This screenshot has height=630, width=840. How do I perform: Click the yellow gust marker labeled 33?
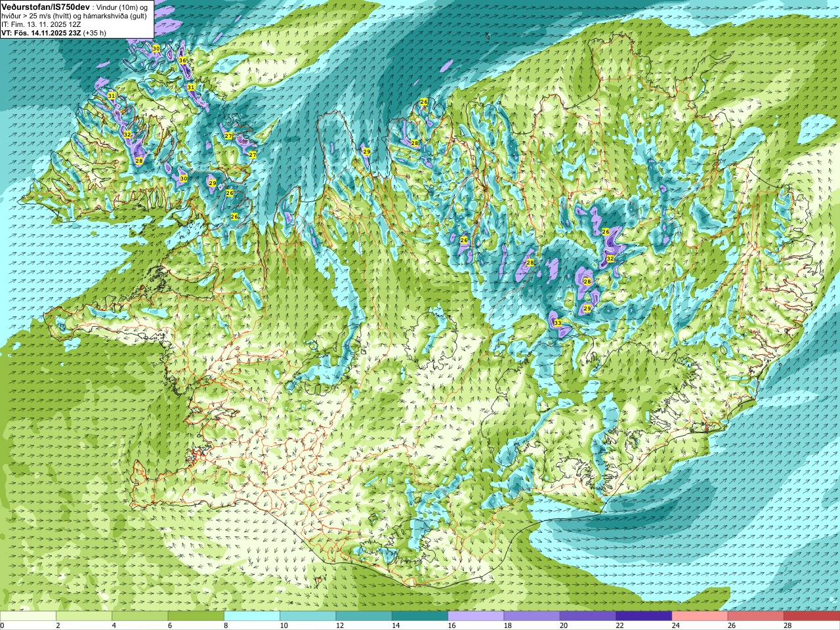point(557,323)
